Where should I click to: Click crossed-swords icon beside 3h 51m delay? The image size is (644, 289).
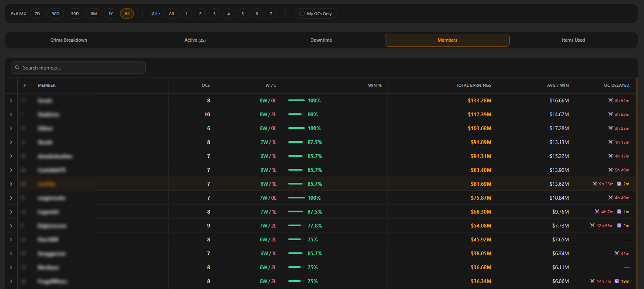coord(610,101)
